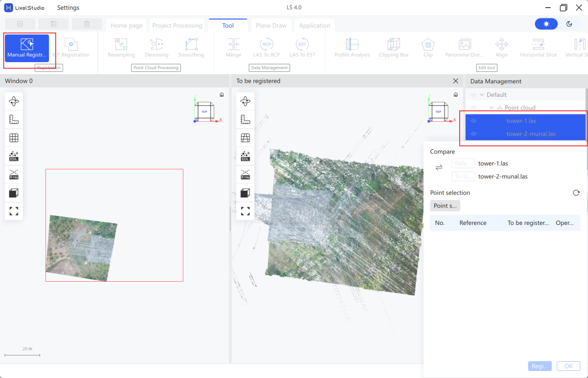Image resolution: width=588 pixels, height=378 pixels.
Task: Open the Resampling tool
Action: click(x=121, y=48)
